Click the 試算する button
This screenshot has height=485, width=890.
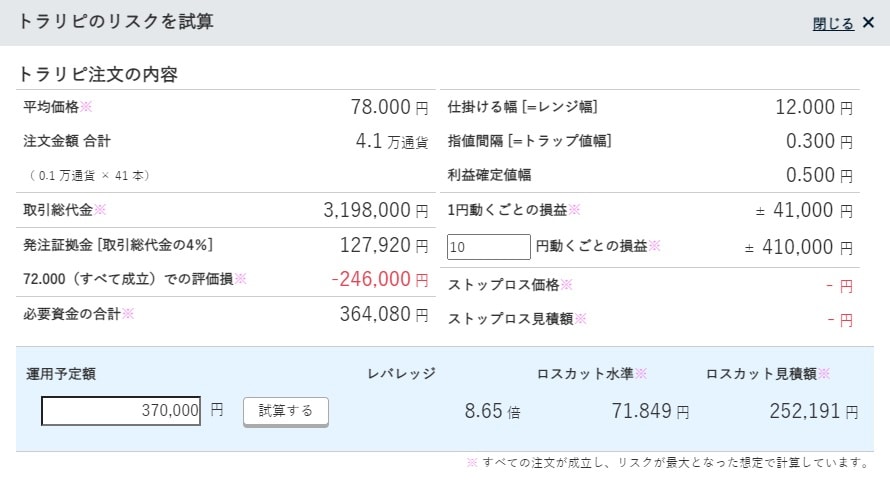click(x=286, y=411)
